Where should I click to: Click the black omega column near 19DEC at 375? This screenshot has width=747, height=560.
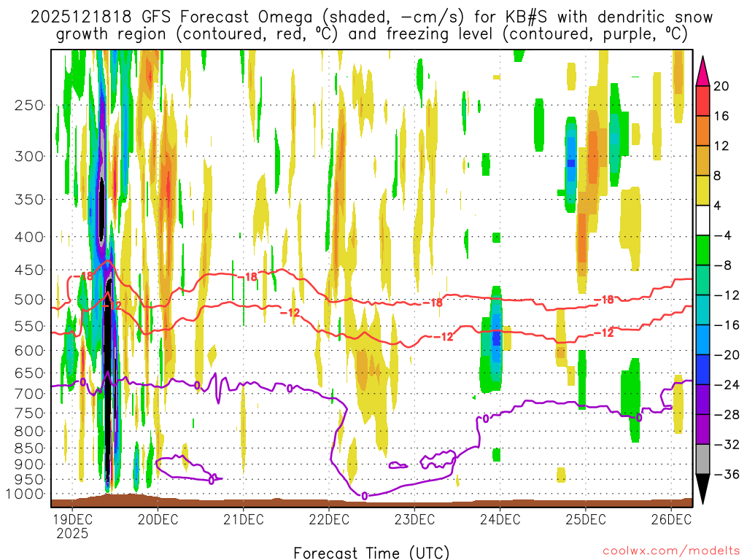[x=101, y=209]
